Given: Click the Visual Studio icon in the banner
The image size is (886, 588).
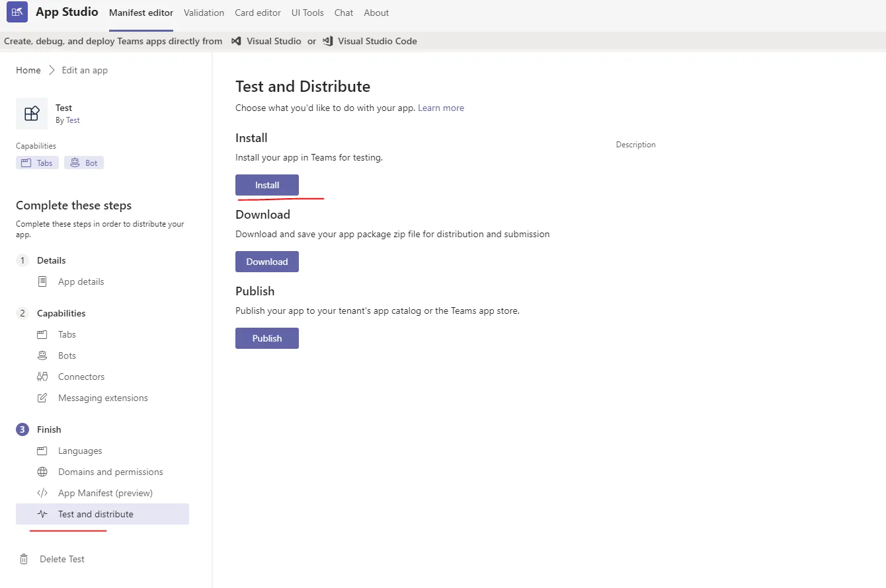Looking at the screenshot, I should click(236, 41).
